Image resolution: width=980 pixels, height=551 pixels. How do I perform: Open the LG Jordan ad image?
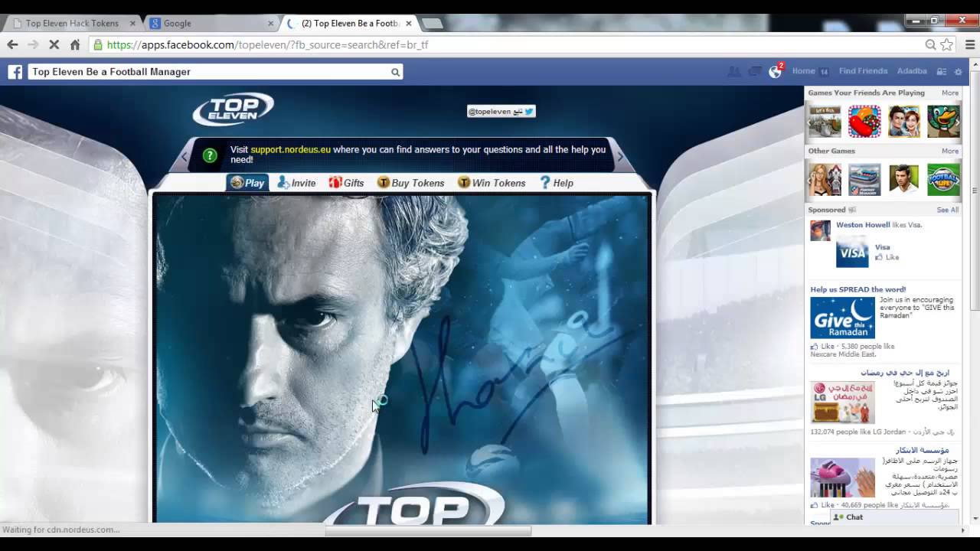pos(842,403)
